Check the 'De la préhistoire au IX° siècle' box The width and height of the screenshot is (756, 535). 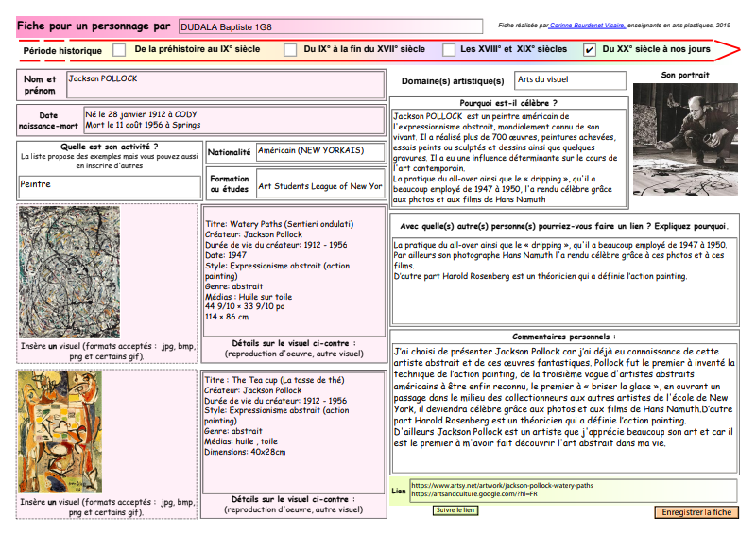[119, 49]
